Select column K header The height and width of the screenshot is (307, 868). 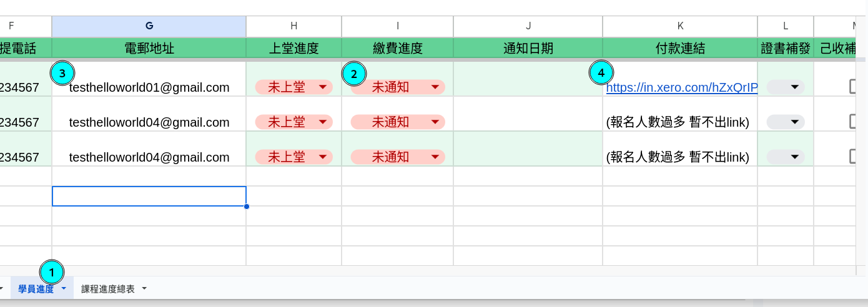point(679,26)
